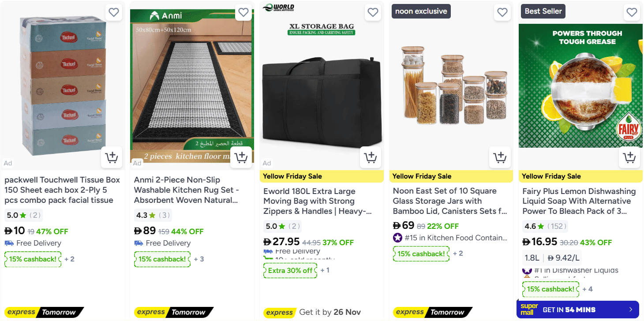Image resolution: width=644 pixels, height=321 pixels.
Task: Open Noon East Glass Storage Jars title
Action: coord(450,201)
